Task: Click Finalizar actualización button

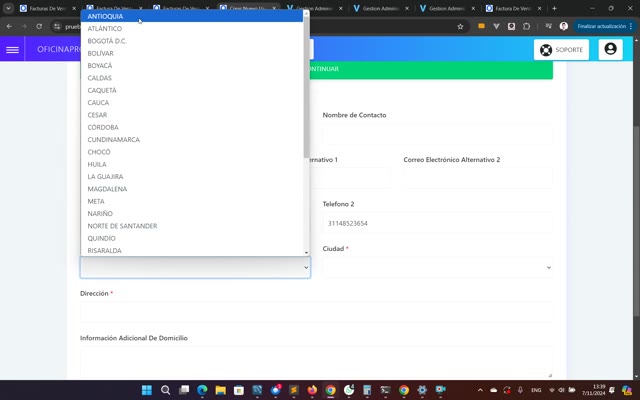Action: [604, 26]
